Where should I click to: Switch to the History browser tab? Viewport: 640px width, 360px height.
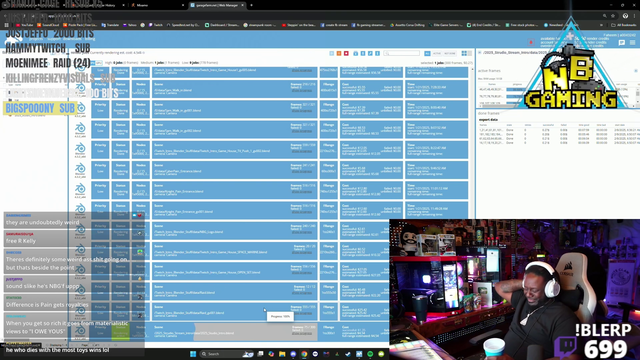point(100,5)
